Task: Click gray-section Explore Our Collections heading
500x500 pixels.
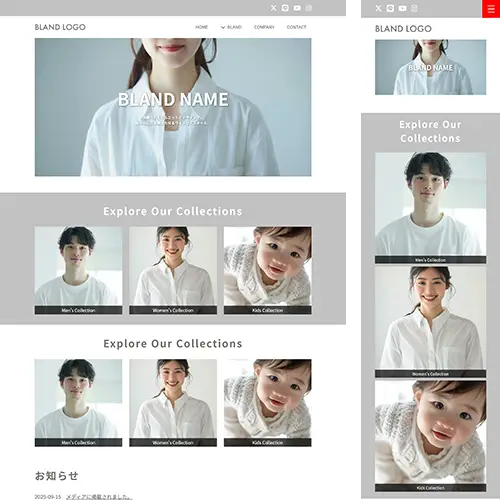Action: click(x=173, y=211)
